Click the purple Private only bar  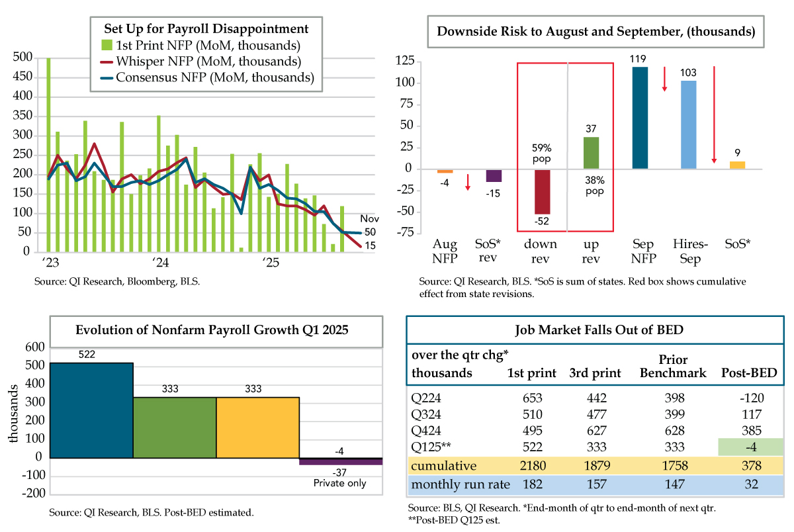(x=341, y=461)
